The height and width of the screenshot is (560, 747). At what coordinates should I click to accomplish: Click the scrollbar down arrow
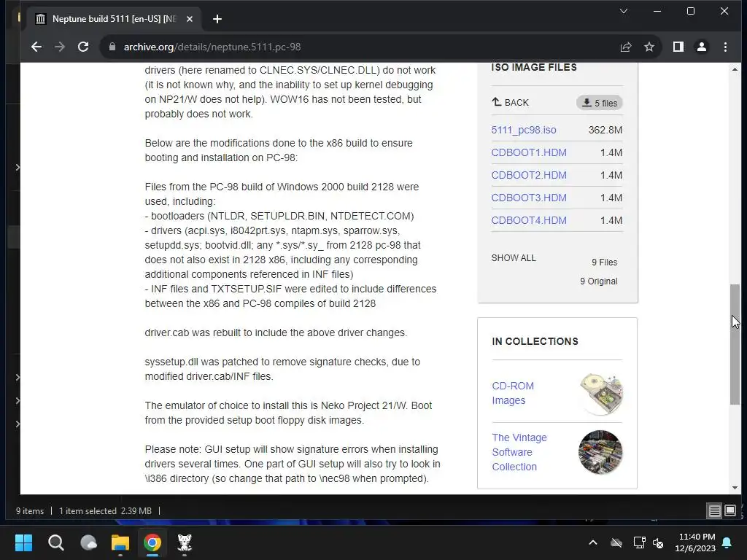pos(735,488)
